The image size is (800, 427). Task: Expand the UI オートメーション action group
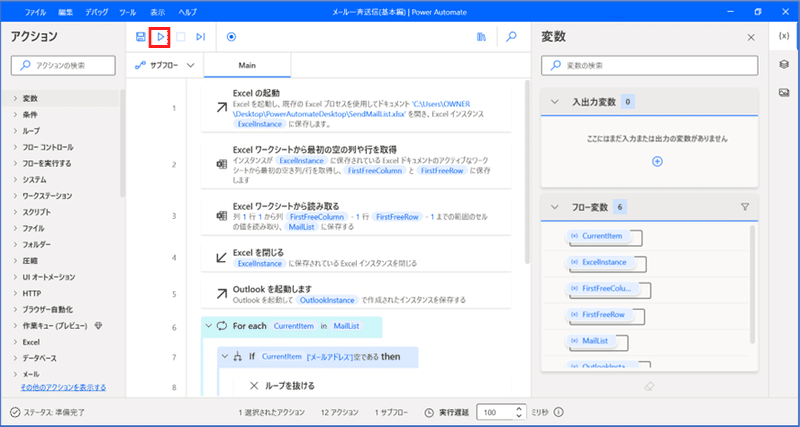point(16,277)
